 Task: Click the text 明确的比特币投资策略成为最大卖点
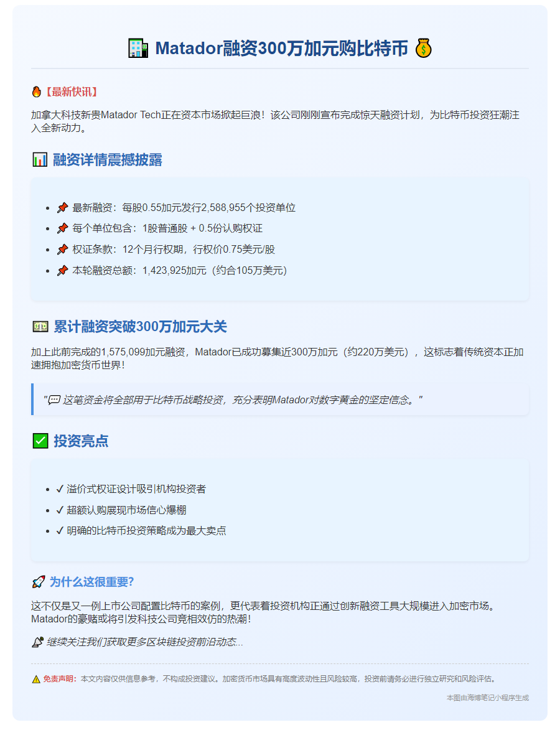[x=146, y=530]
